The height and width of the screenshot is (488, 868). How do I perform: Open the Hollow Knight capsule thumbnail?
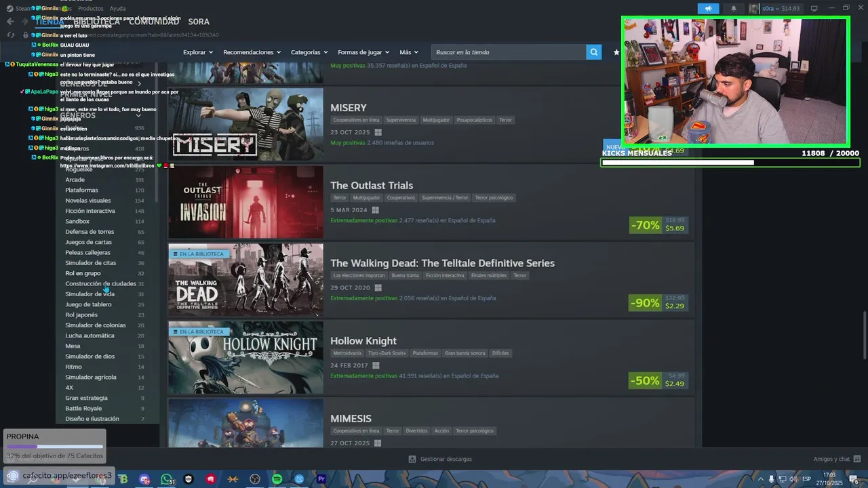(245, 357)
